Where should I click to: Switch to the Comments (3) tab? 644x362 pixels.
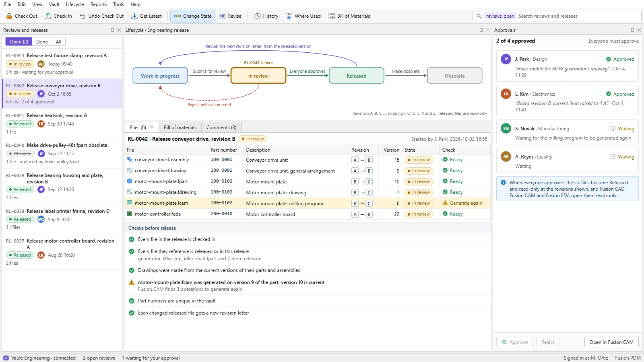pos(221,127)
